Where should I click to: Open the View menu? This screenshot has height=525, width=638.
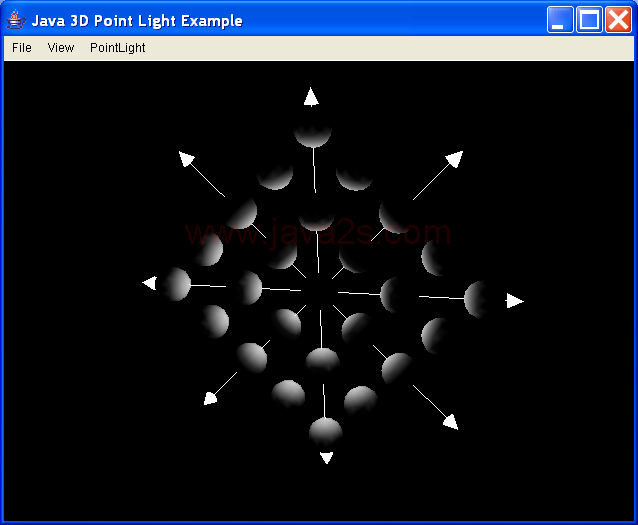(x=61, y=48)
